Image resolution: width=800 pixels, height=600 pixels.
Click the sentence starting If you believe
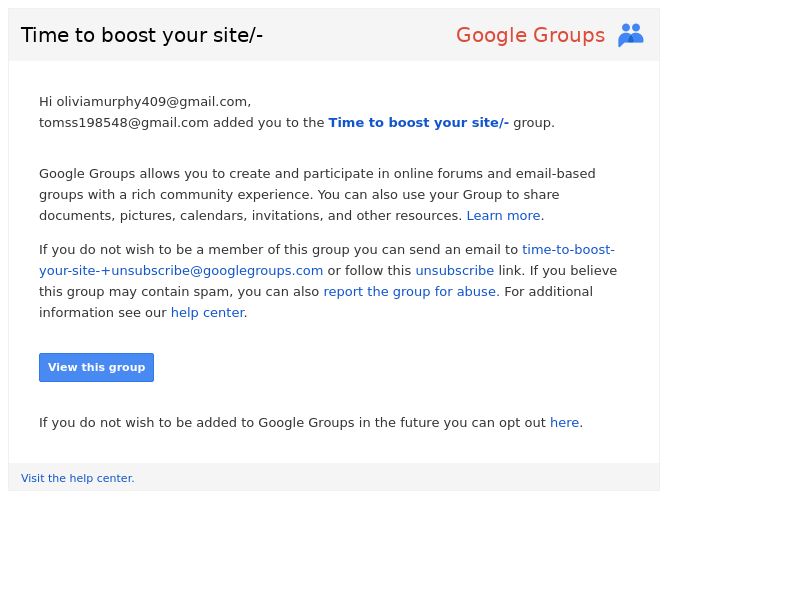click(x=573, y=271)
